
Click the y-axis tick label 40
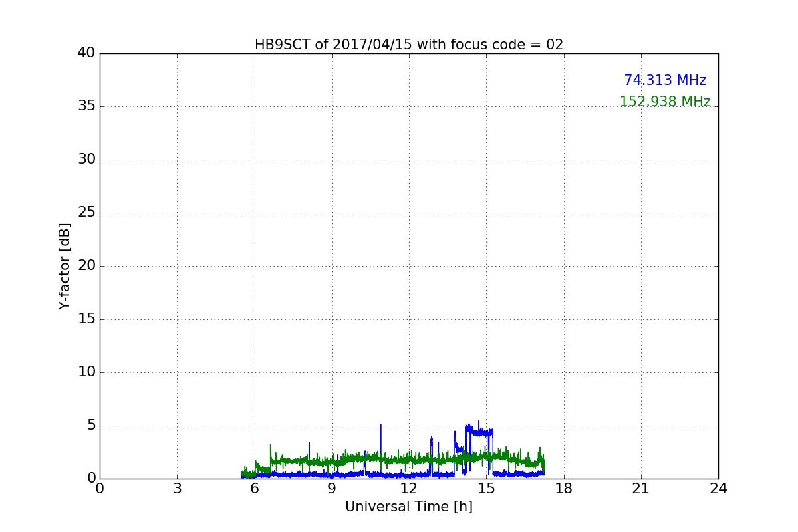(x=86, y=53)
